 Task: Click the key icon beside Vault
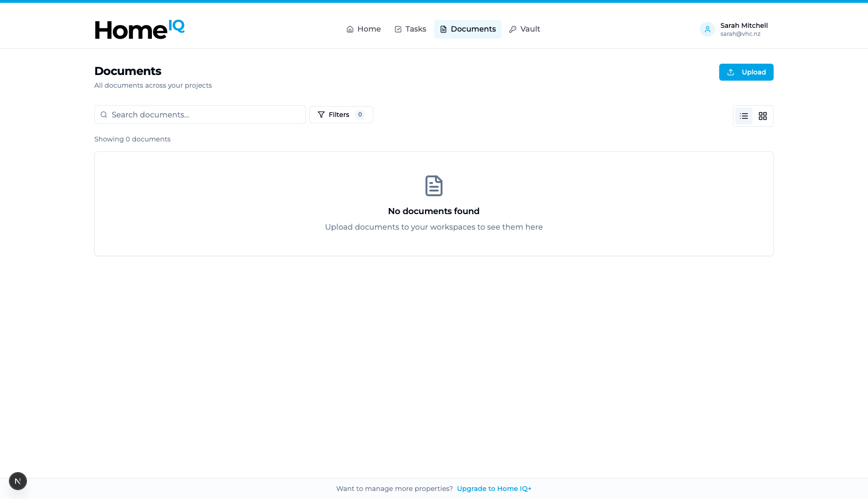click(x=513, y=29)
